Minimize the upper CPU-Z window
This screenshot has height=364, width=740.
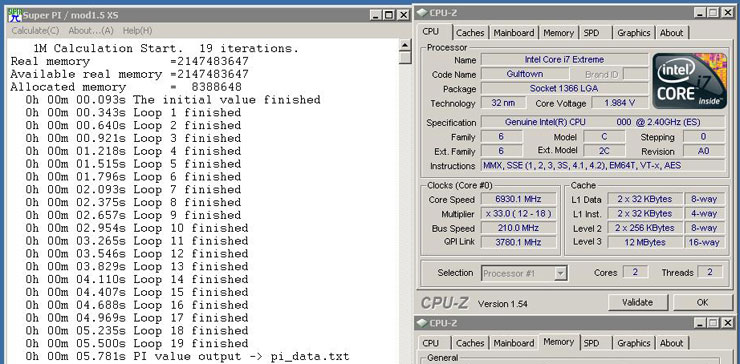pos(700,13)
